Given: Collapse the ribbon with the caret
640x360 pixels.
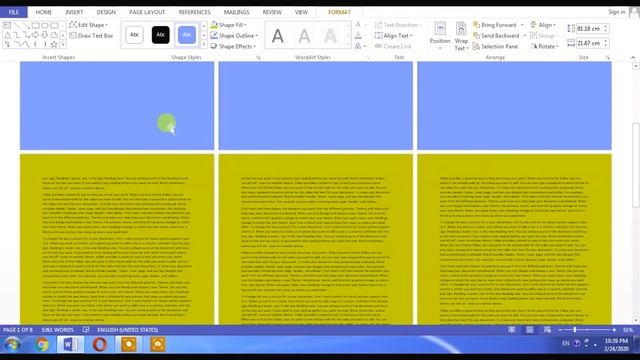Looking at the screenshot, I should (633, 58).
